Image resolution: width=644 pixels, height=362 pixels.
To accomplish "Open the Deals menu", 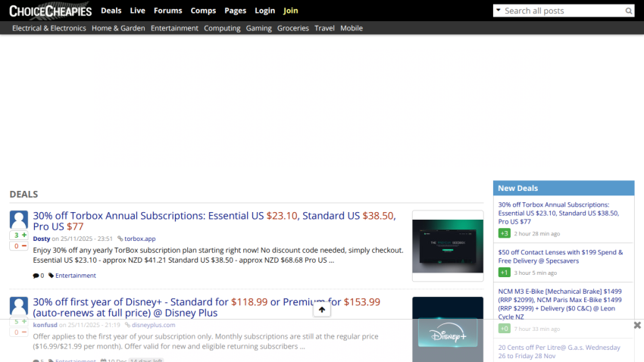I will click(x=111, y=11).
